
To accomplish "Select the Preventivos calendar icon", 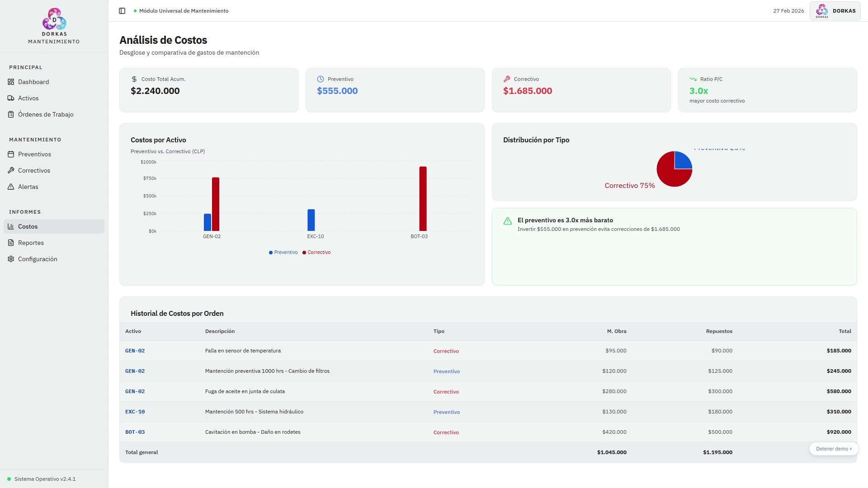I will [11, 154].
